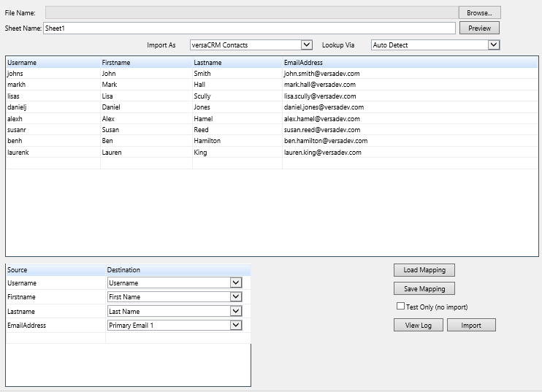Select the 'Smith' last name cell
Screen dimensions: 542x392
[x=237, y=74]
